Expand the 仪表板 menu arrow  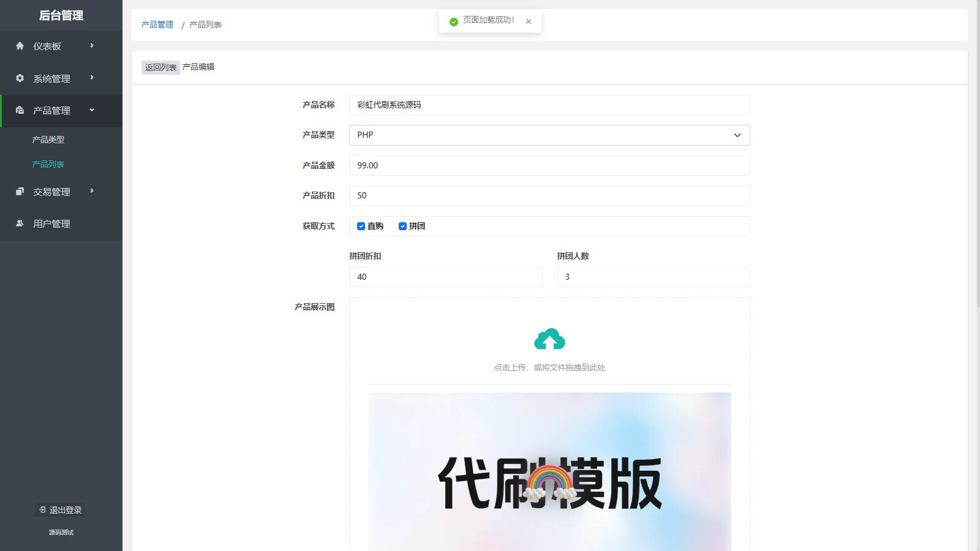coord(92,45)
